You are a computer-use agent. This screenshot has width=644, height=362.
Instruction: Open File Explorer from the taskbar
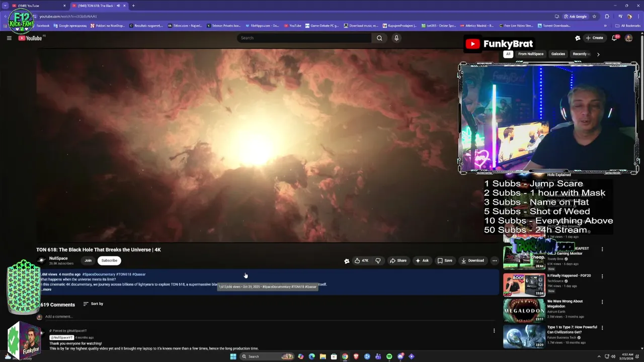(x=323, y=356)
